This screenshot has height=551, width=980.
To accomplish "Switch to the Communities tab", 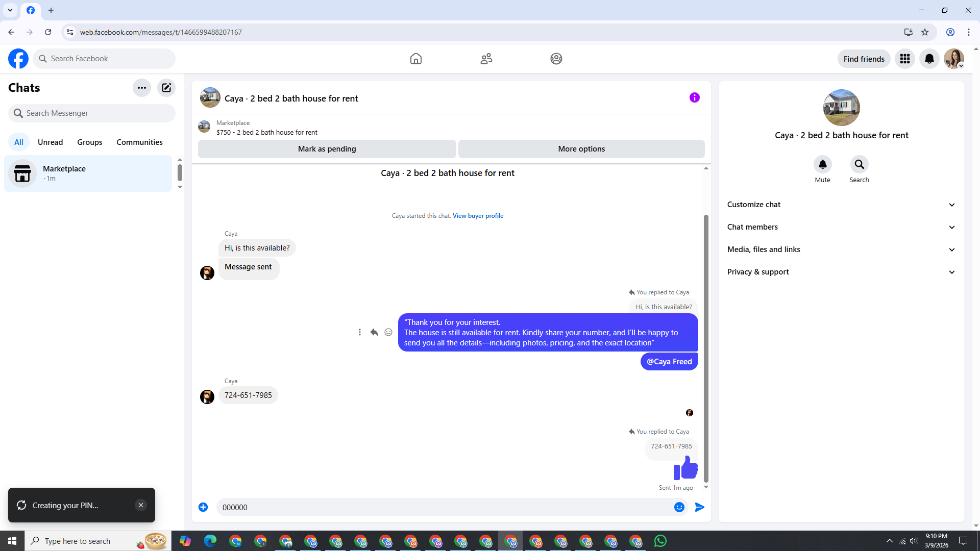I will click(x=139, y=142).
